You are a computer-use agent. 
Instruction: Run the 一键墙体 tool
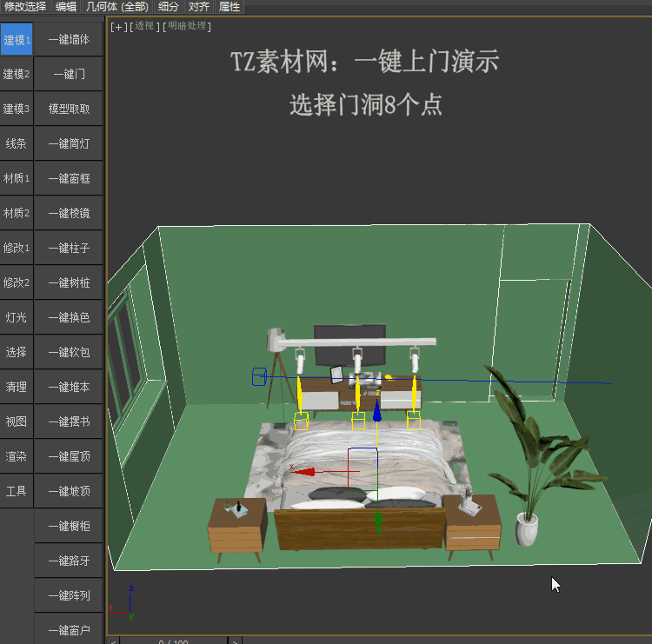(x=69, y=39)
